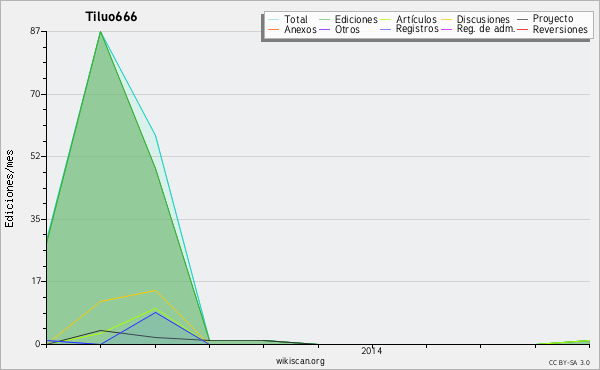Click the peak of the blue Registros line

155,312
